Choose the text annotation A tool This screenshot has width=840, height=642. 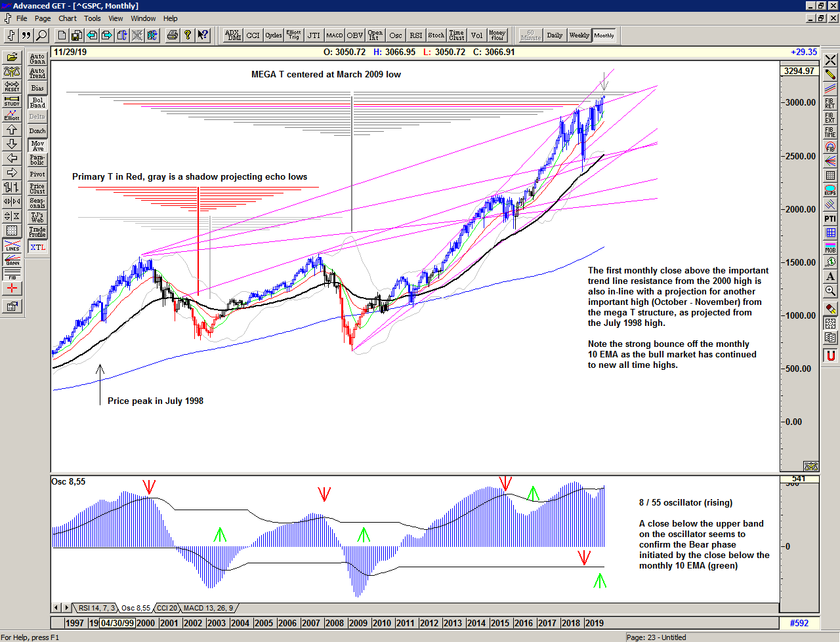pyautogui.click(x=830, y=276)
